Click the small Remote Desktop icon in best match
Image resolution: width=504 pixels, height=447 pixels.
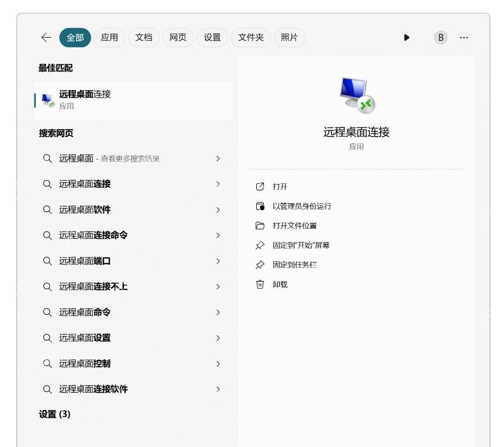click(x=48, y=101)
